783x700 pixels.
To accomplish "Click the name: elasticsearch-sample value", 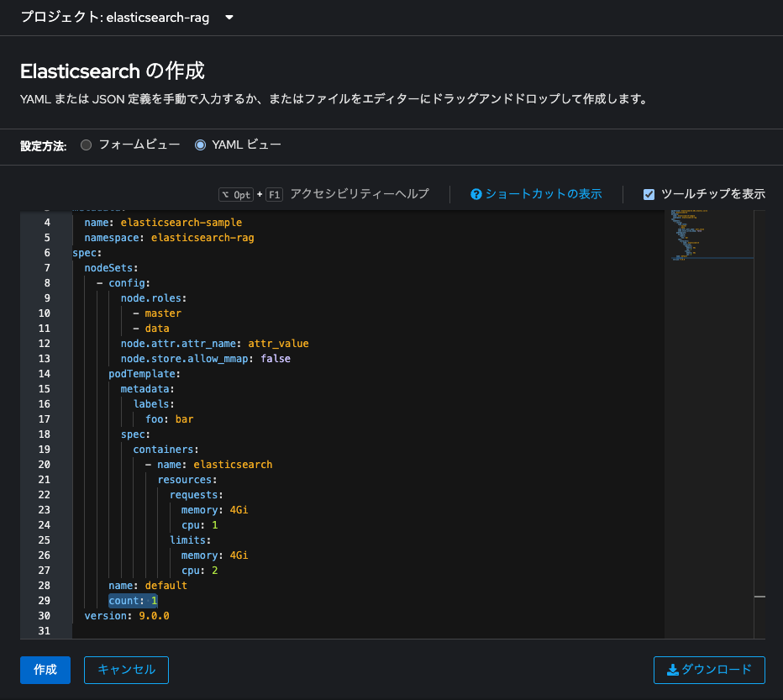I will (181, 223).
